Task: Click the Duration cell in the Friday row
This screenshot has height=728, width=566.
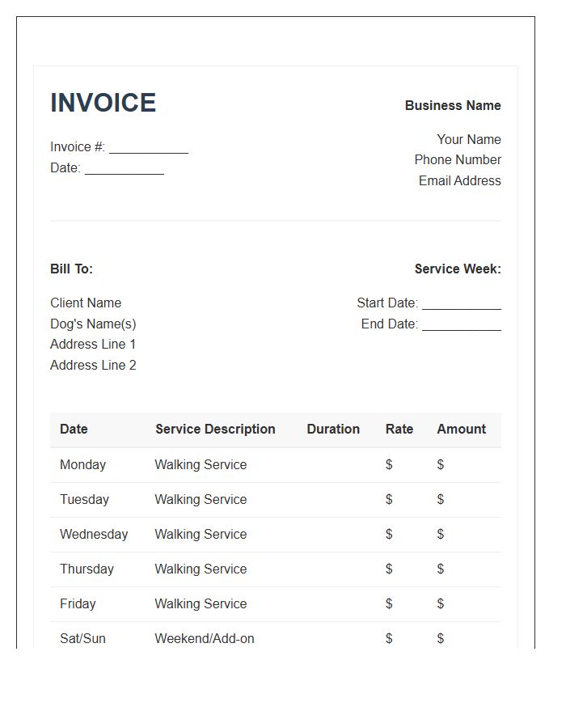Action: [x=336, y=604]
